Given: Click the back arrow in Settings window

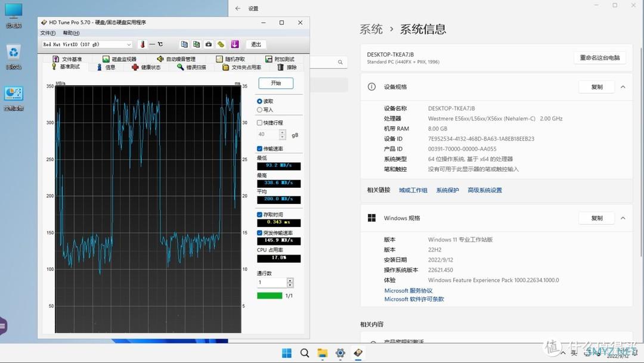Looking at the screenshot, I should click(x=238, y=8).
